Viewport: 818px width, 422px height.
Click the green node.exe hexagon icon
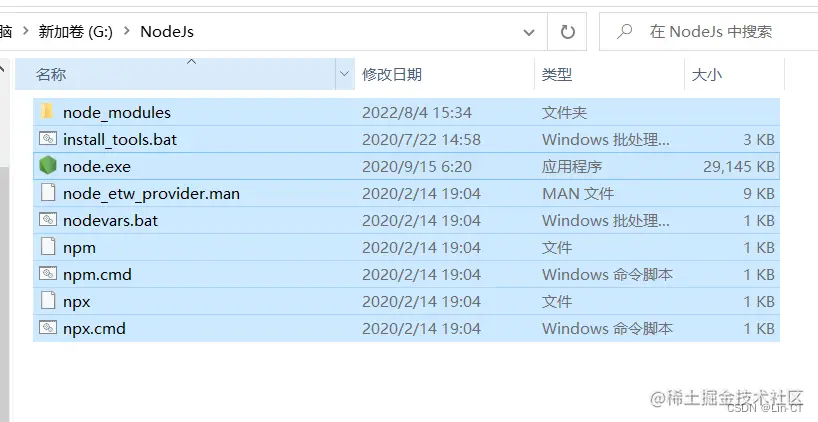click(x=47, y=166)
